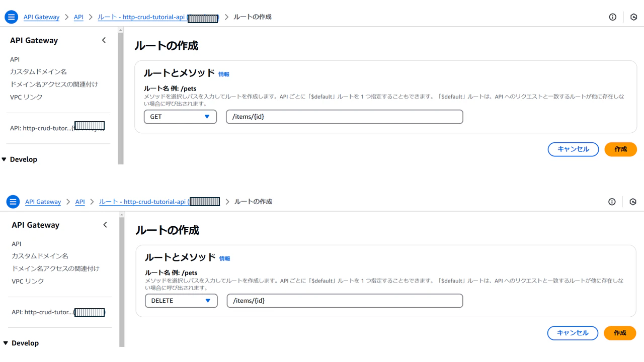Image resolution: width=644 pixels, height=362 pixels.
Task: Open the API breadcrumb link in GET screenshot
Action: pyautogui.click(x=78, y=17)
